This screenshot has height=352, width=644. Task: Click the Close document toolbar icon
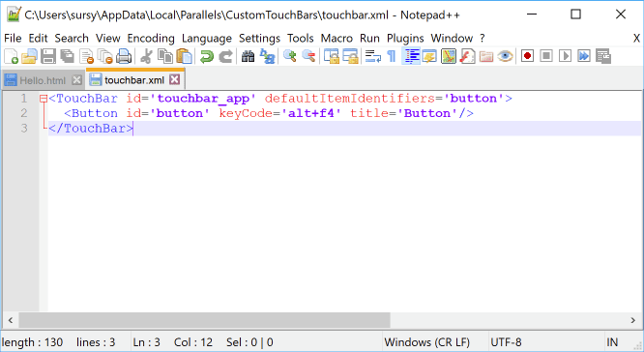(x=87, y=56)
